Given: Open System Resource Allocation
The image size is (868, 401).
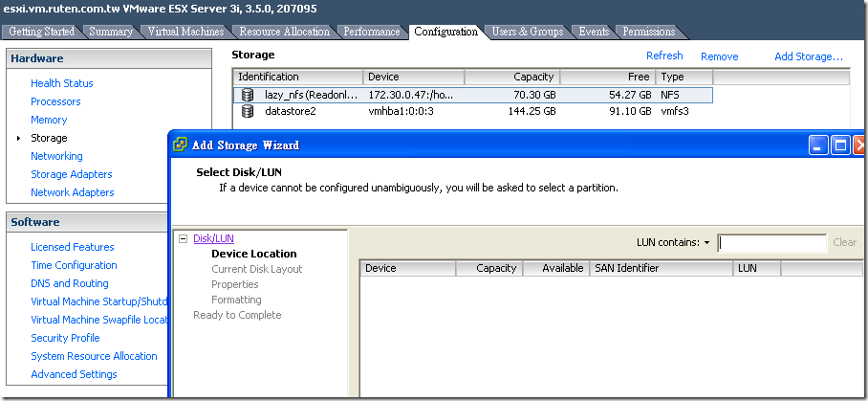Looking at the screenshot, I should pos(94,356).
